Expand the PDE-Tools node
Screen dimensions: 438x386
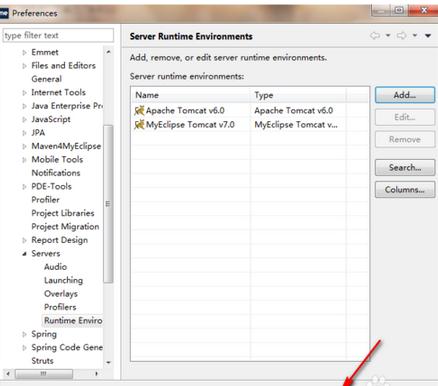coord(24,187)
